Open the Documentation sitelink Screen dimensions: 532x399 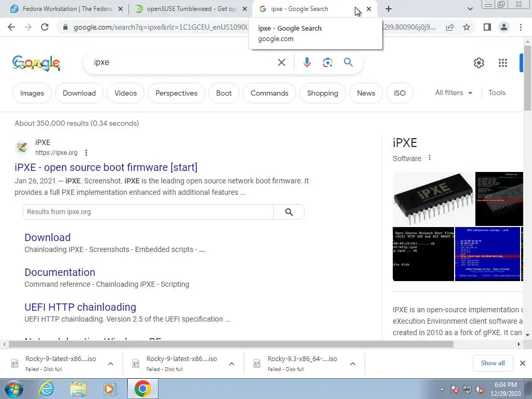[x=60, y=272]
